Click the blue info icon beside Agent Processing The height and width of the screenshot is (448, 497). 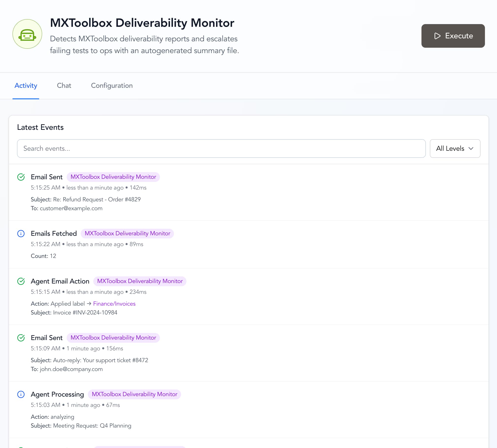tap(21, 394)
